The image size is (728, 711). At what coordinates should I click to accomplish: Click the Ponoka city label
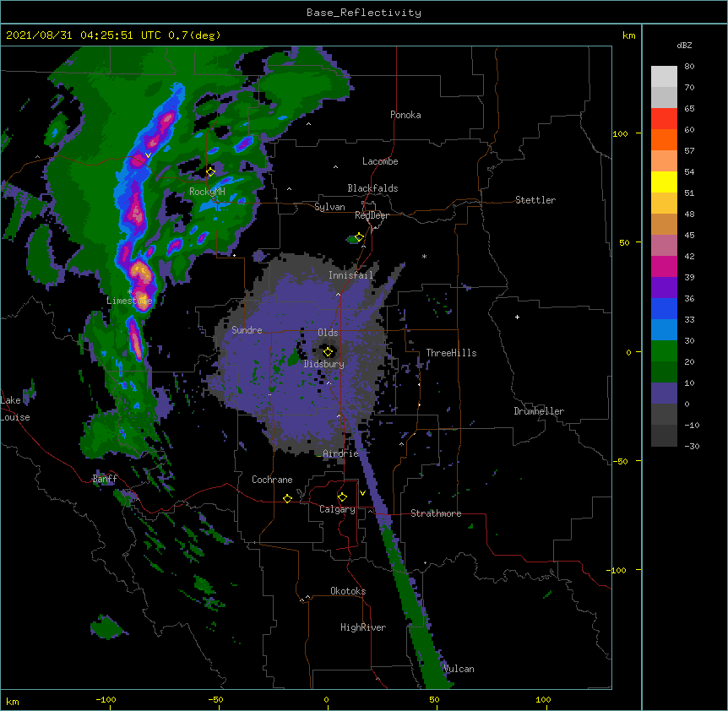click(405, 115)
